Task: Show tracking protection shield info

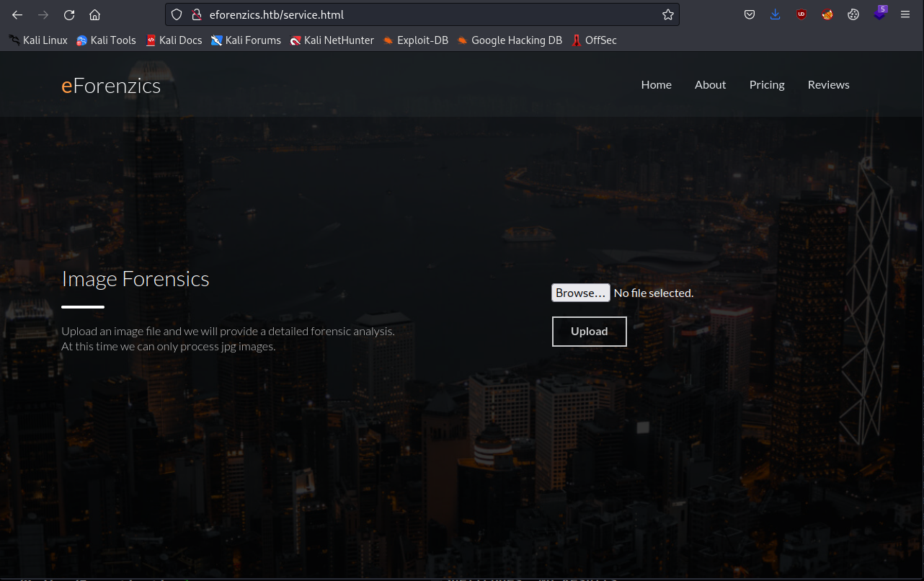Action: 177,14
